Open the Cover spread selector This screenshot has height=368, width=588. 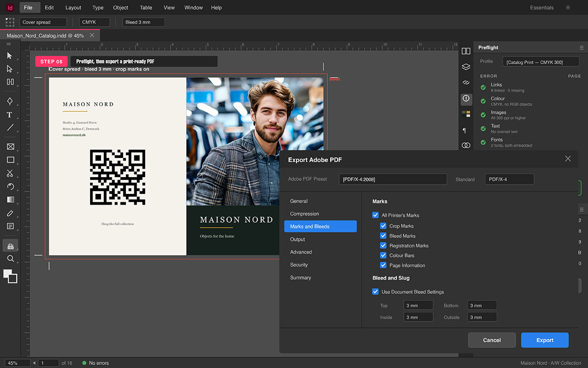click(x=43, y=22)
